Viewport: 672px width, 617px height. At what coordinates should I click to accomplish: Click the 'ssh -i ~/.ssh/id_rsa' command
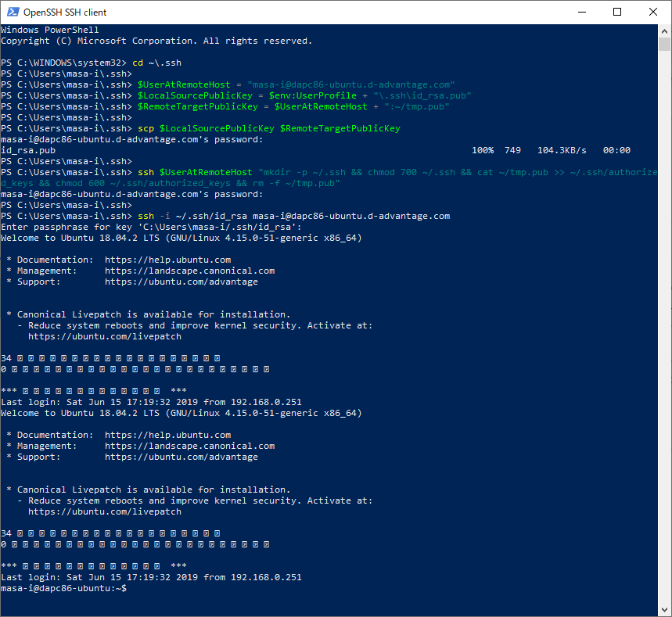[294, 217]
